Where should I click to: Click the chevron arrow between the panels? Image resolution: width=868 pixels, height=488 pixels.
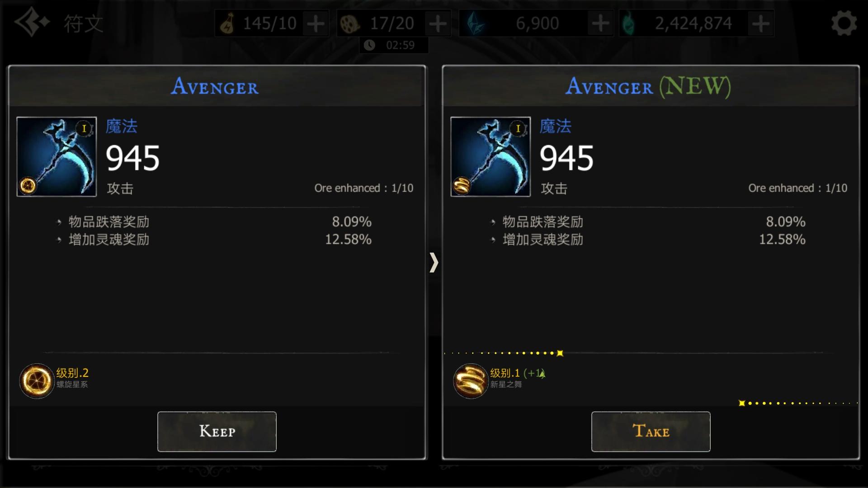(x=434, y=263)
